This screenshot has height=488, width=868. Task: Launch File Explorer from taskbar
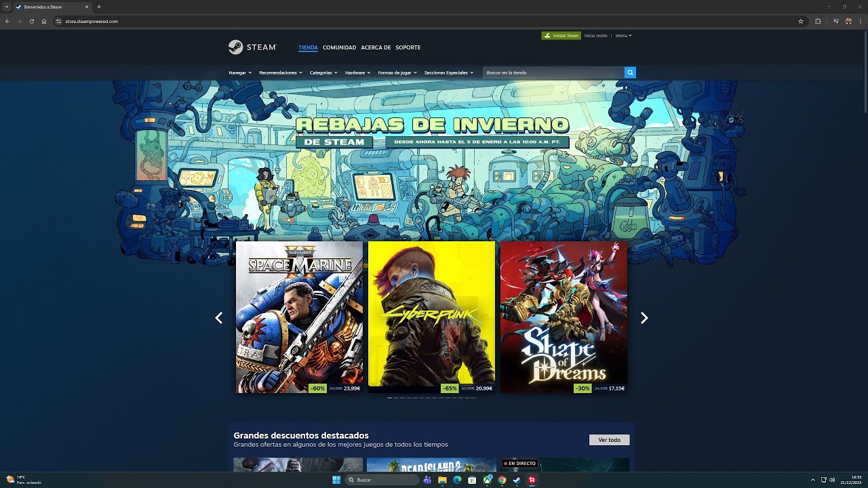coord(442,480)
